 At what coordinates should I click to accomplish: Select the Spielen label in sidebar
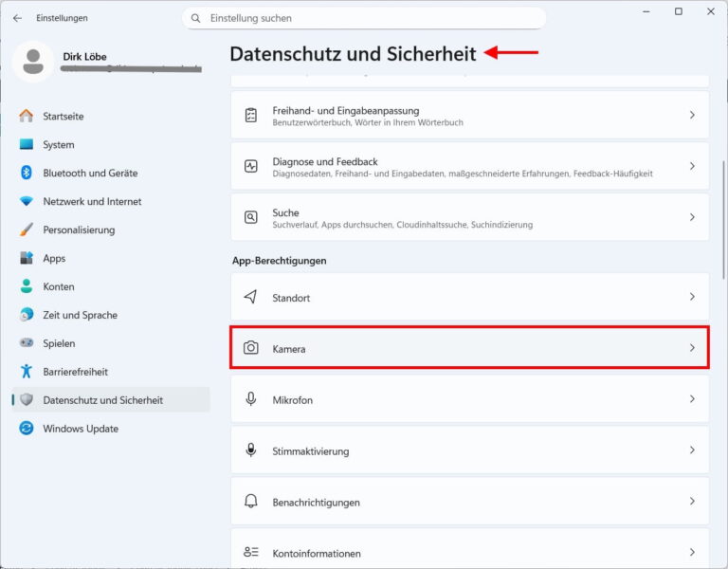click(x=59, y=343)
